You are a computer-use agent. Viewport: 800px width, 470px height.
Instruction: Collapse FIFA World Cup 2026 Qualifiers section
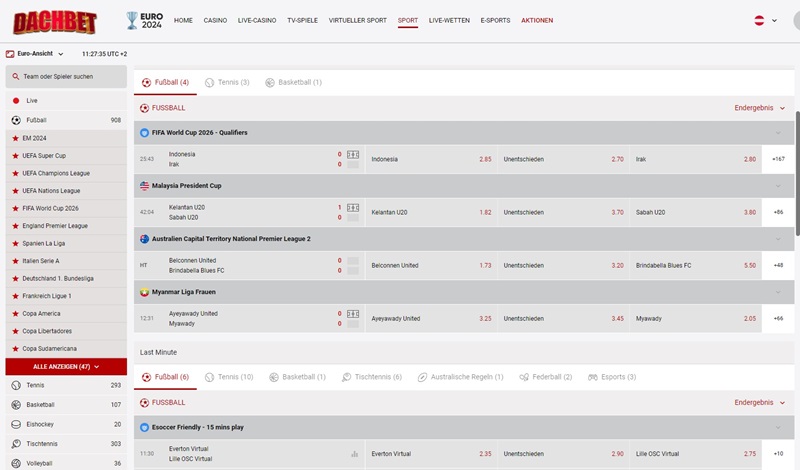(778, 133)
